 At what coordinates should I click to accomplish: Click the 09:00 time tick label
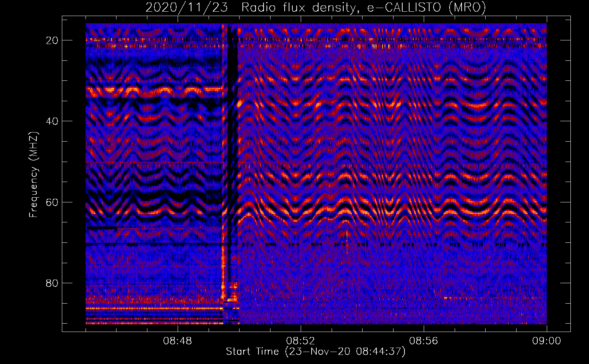point(547,341)
